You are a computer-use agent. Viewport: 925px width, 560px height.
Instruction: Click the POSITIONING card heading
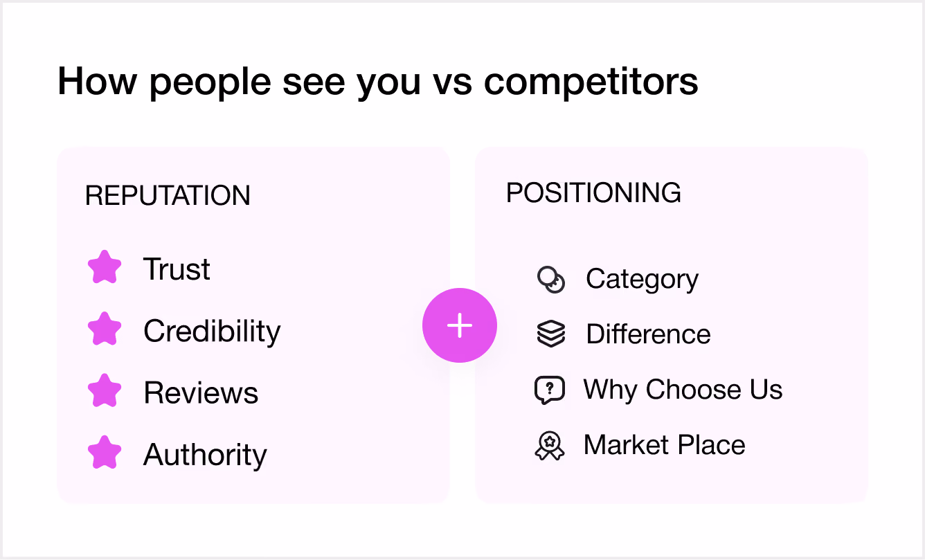point(593,192)
